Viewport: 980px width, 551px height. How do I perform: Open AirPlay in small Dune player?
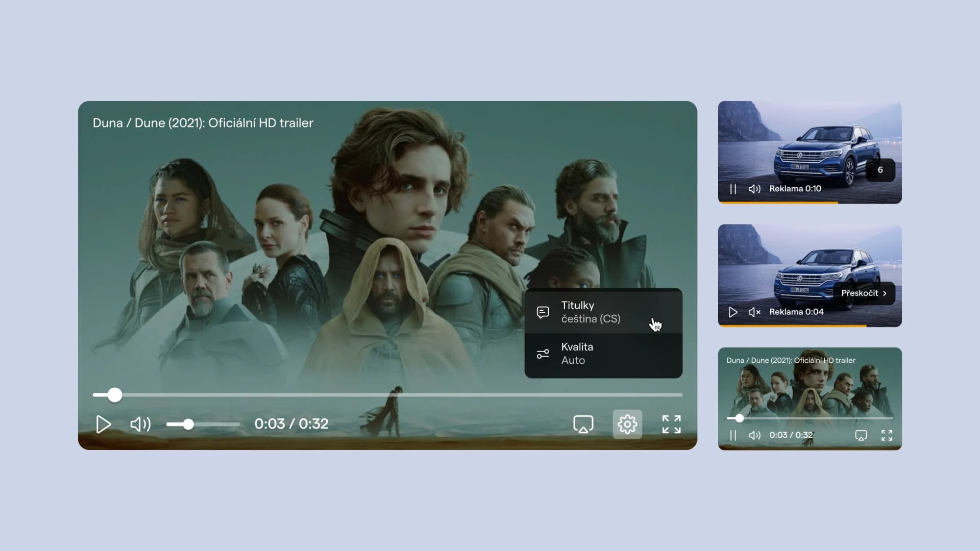pyautogui.click(x=861, y=435)
